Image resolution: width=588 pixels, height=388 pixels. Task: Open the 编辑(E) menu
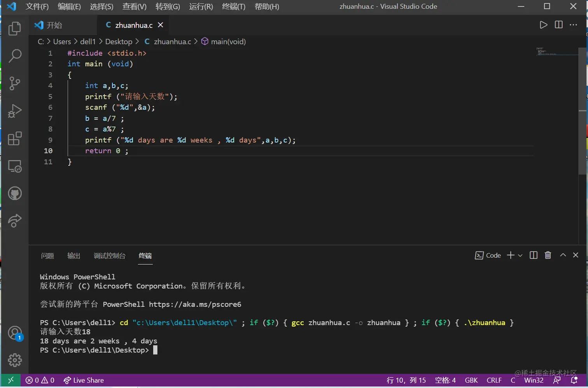(x=69, y=7)
